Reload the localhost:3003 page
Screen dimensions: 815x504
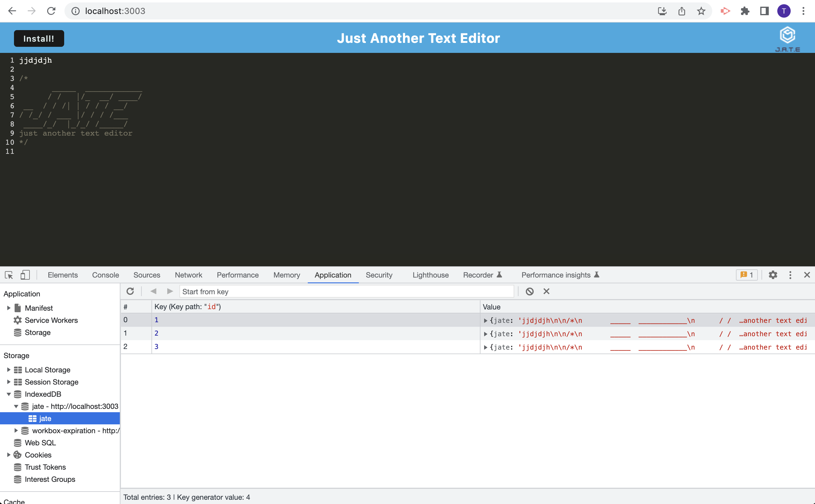tap(51, 11)
